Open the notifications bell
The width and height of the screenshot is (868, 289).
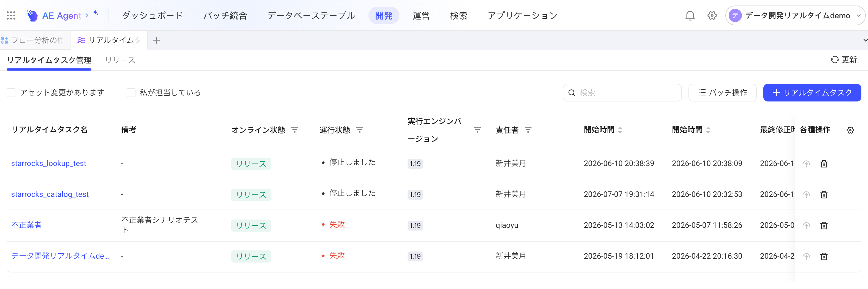coord(690,15)
